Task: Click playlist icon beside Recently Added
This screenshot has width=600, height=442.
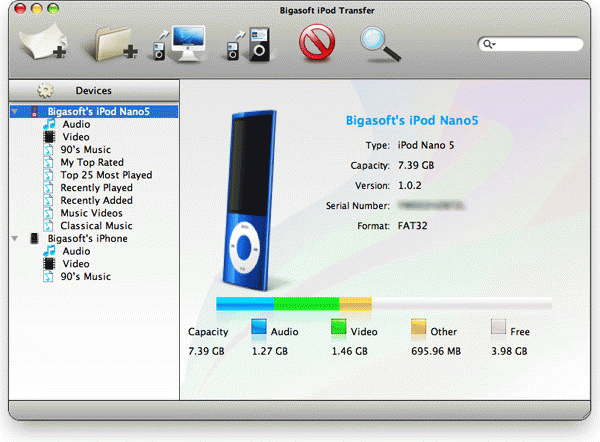Action: click(48, 200)
